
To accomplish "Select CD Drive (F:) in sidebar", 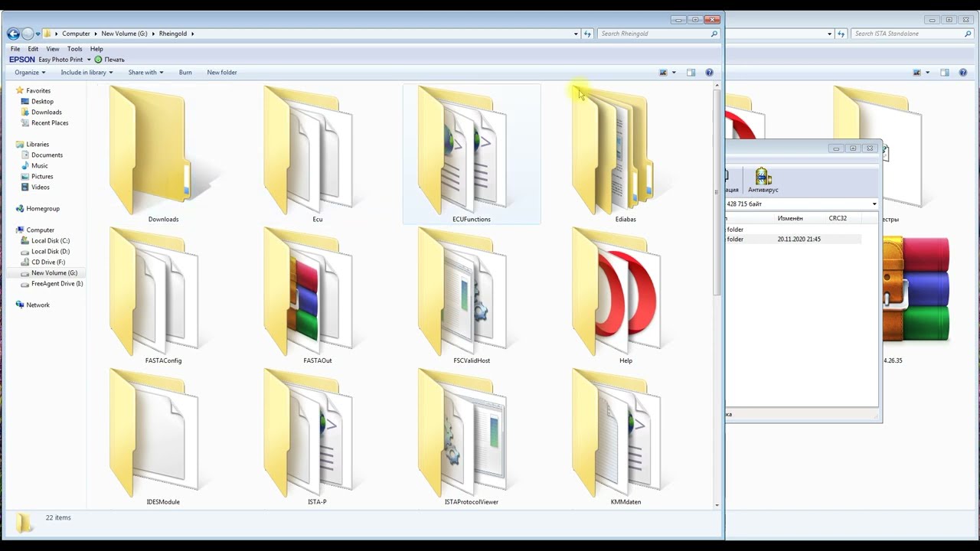I will (x=47, y=262).
